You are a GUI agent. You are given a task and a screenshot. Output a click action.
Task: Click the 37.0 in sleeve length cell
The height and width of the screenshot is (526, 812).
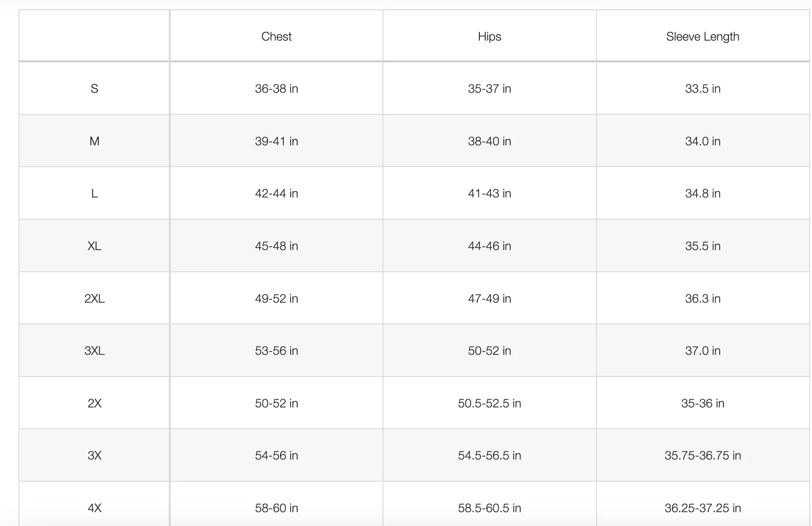tap(703, 351)
